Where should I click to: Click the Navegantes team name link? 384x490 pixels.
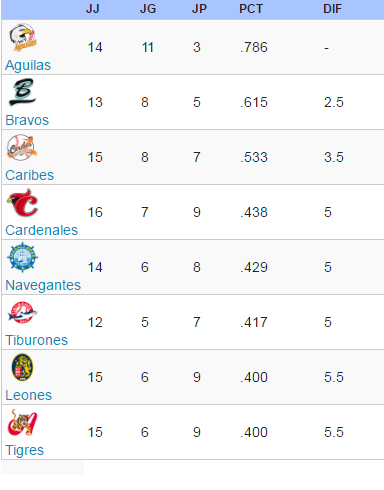point(43,285)
